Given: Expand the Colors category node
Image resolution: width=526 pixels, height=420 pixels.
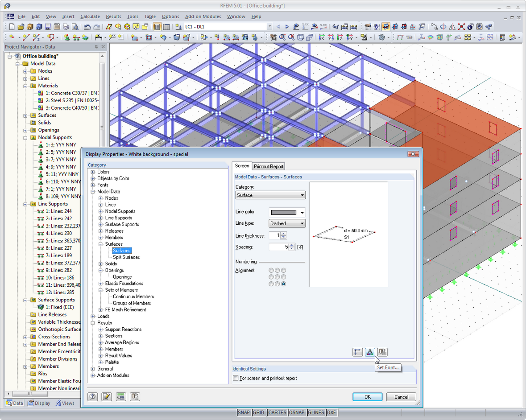Looking at the screenshot, I should (93, 172).
